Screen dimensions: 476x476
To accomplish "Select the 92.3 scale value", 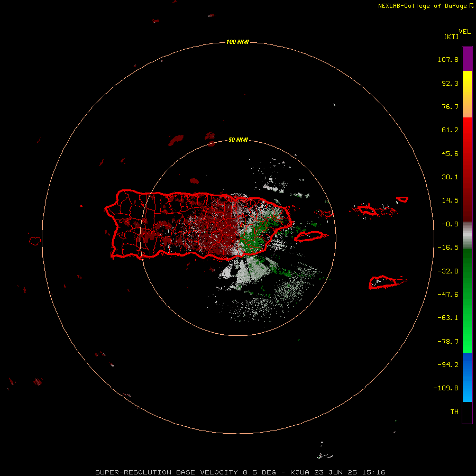I will coord(450,83).
